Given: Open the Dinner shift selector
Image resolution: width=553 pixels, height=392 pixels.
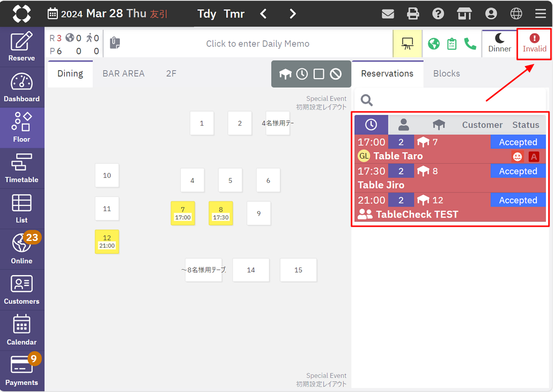Looking at the screenshot, I should pos(499,43).
